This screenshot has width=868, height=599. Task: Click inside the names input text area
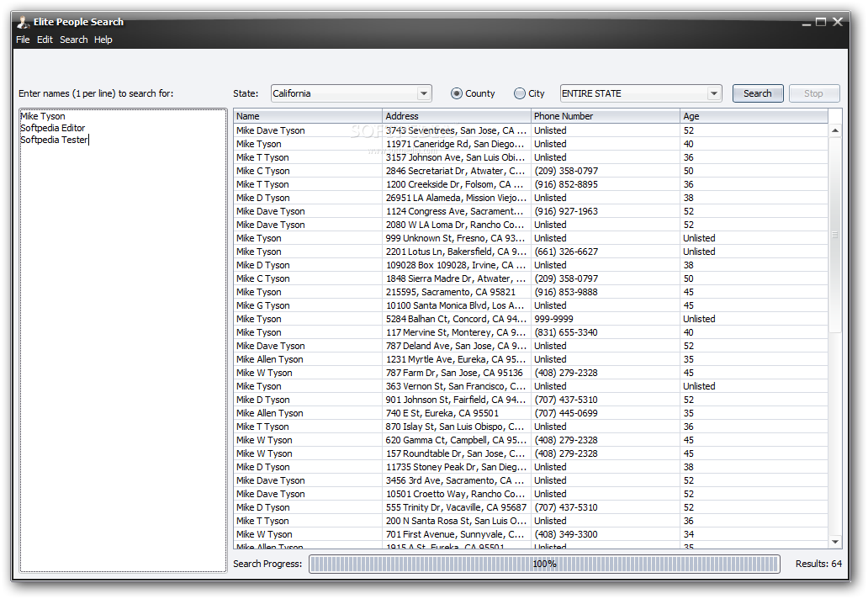pos(124,340)
